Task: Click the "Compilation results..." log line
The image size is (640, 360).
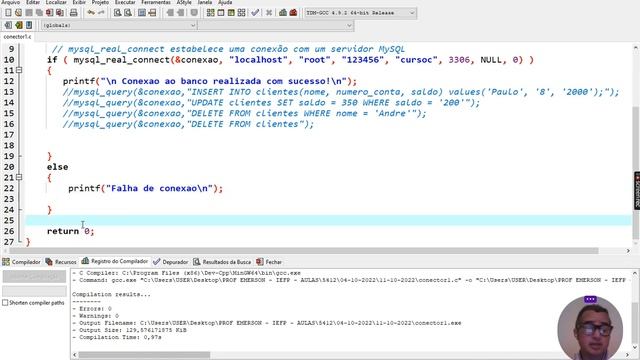Action: [111, 294]
